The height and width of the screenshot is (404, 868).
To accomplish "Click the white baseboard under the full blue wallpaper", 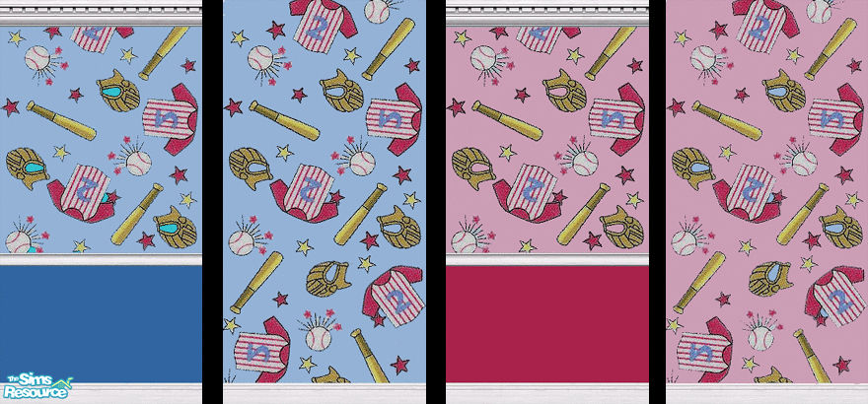I will [x=324, y=394].
